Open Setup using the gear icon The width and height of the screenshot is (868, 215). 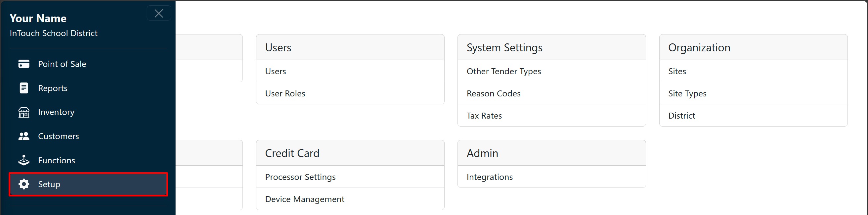(x=23, y=184)
